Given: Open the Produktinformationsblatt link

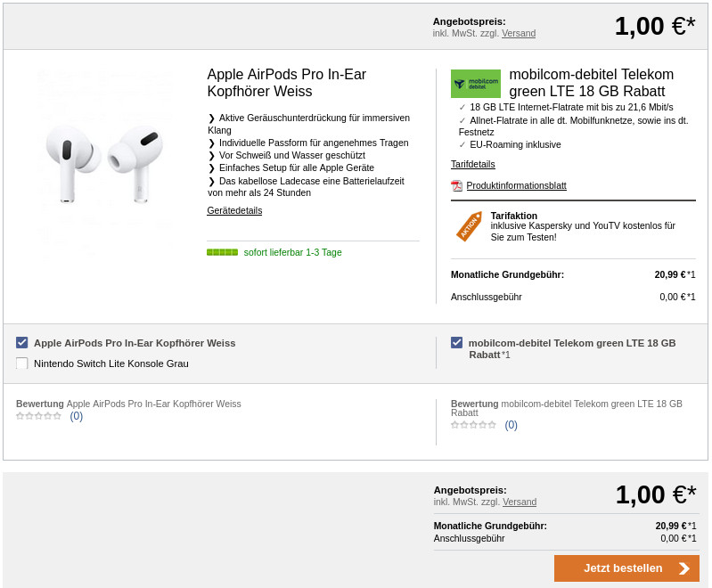Looking at the screenshot, I should [x=516, y=185].
